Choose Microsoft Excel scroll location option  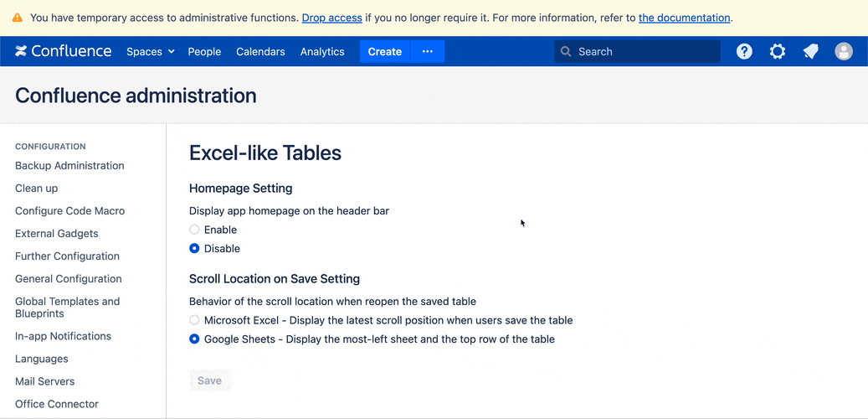tap(195, 320)
